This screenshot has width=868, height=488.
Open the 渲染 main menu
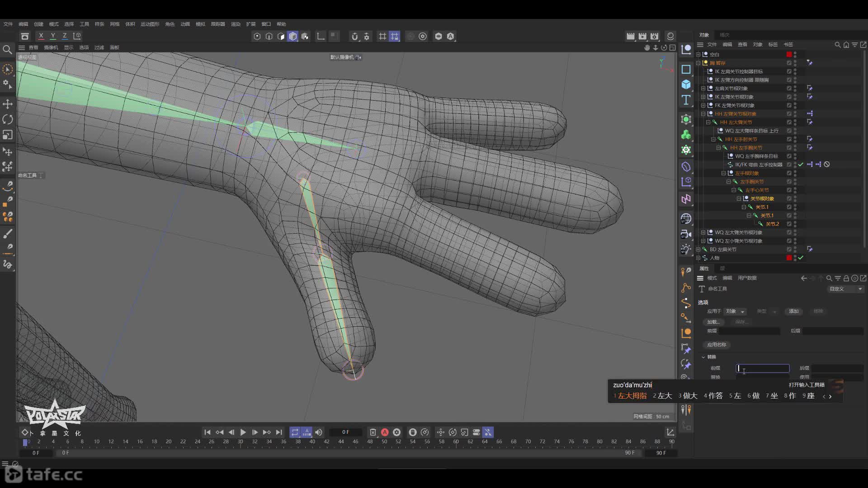[x=236, y=24]
